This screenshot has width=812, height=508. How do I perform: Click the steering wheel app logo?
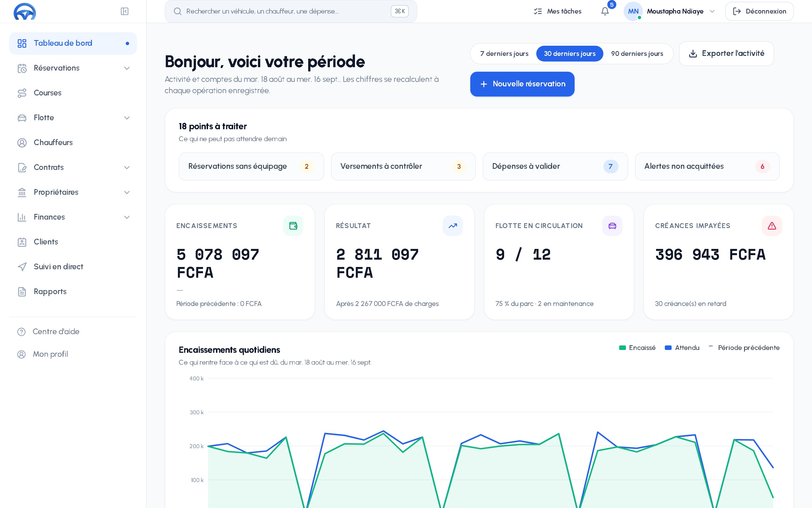25,11
